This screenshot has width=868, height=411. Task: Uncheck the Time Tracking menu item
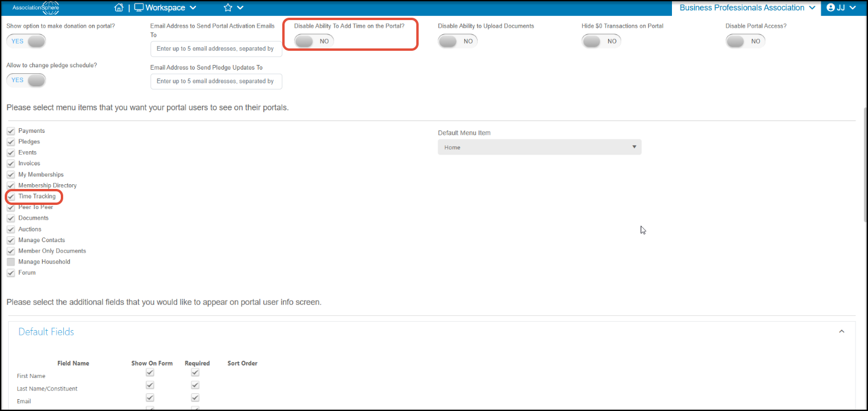11,196
